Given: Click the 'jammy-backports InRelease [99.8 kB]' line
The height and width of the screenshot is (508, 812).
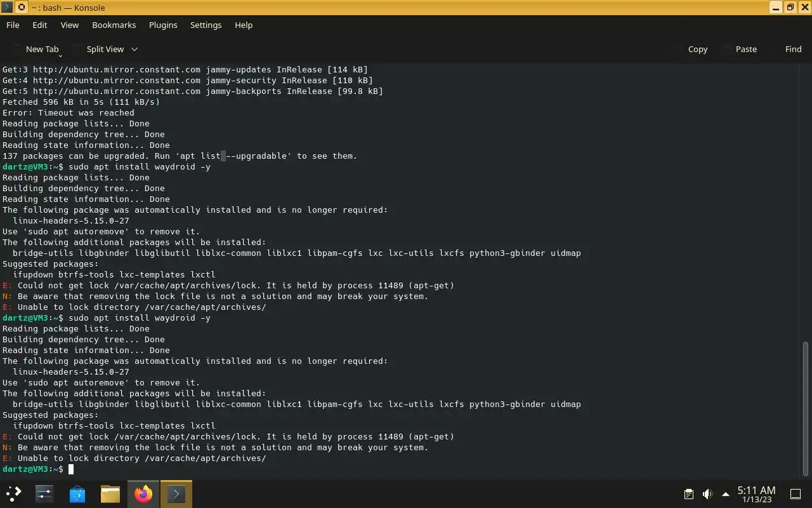Looking at the screenshot, I should [x=193, y=91].
